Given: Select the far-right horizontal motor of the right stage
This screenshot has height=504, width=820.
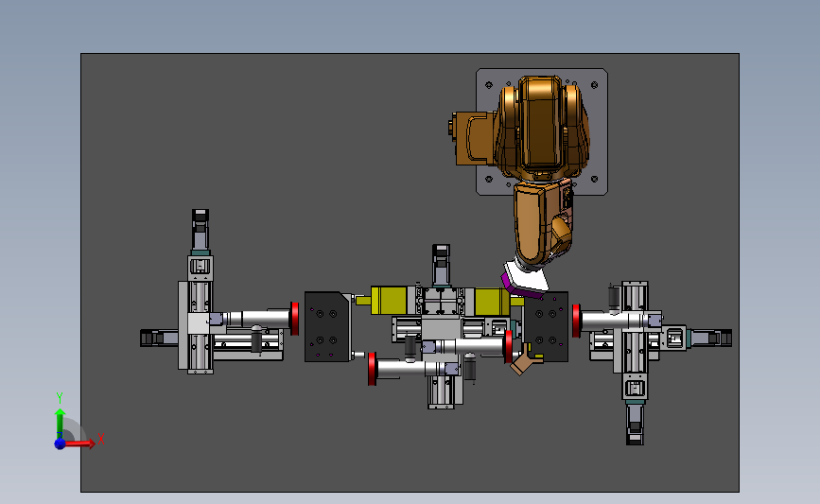Looking at the screenshot, I should pos(711,338).
